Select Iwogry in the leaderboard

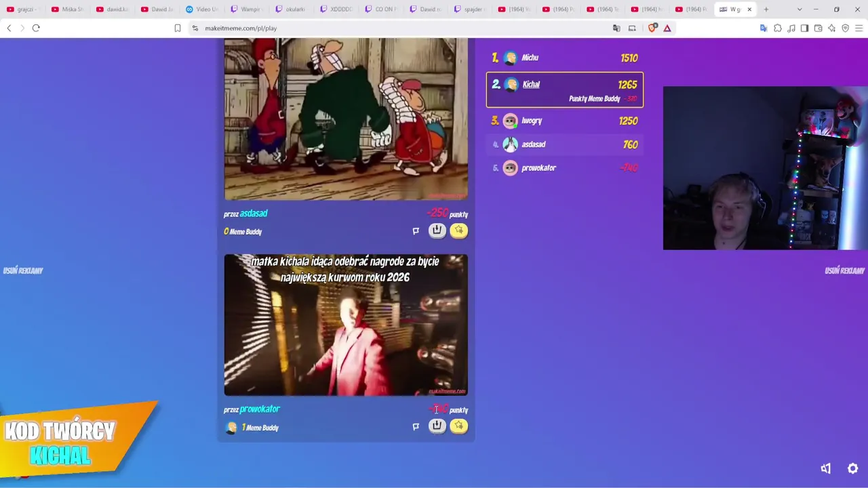(x=564, y=121)
